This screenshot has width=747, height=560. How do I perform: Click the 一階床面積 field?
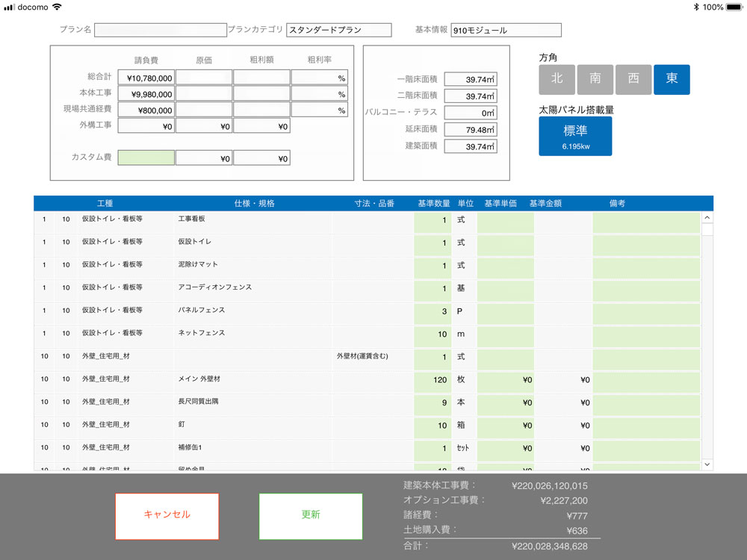[x=471, y=79]
